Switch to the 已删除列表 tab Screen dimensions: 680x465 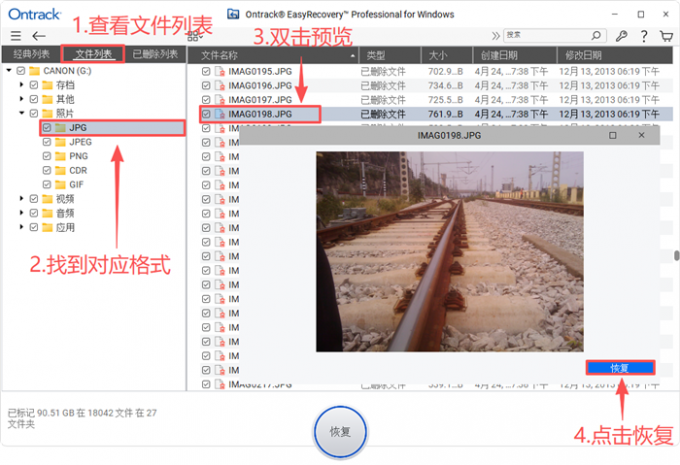pyautogui.click(x=155, y=54)
